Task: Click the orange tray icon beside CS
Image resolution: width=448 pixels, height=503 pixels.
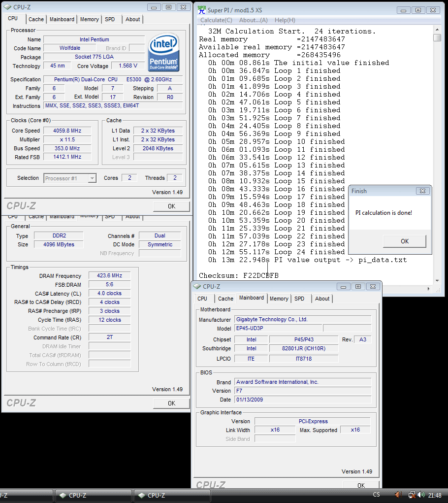Action: 398,495
